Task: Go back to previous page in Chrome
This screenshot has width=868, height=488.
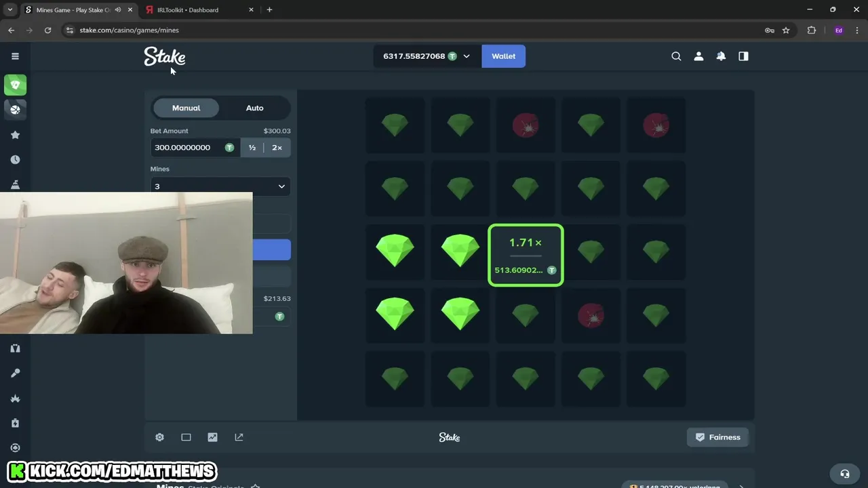Action: click(x=11, y=30)
